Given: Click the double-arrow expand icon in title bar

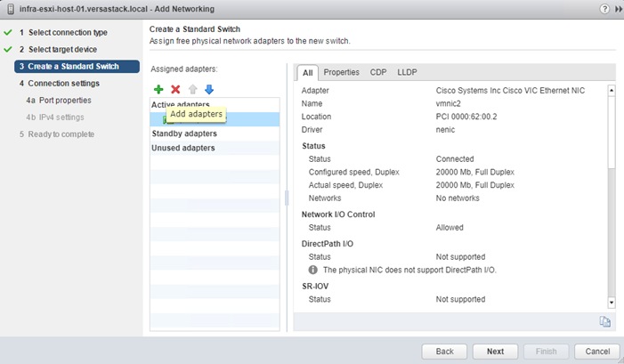Looking at the screenshot, I should pos(618,9).
